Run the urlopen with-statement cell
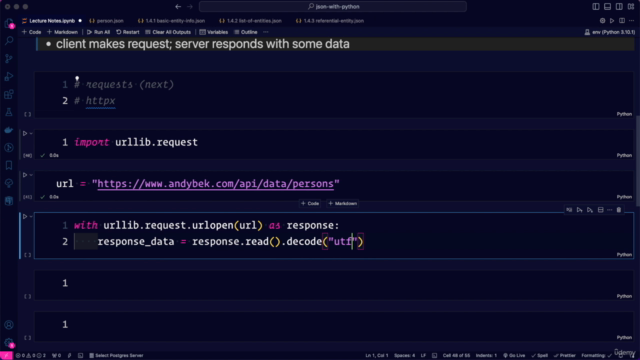 pyautogui.click(x=24, y=217)
